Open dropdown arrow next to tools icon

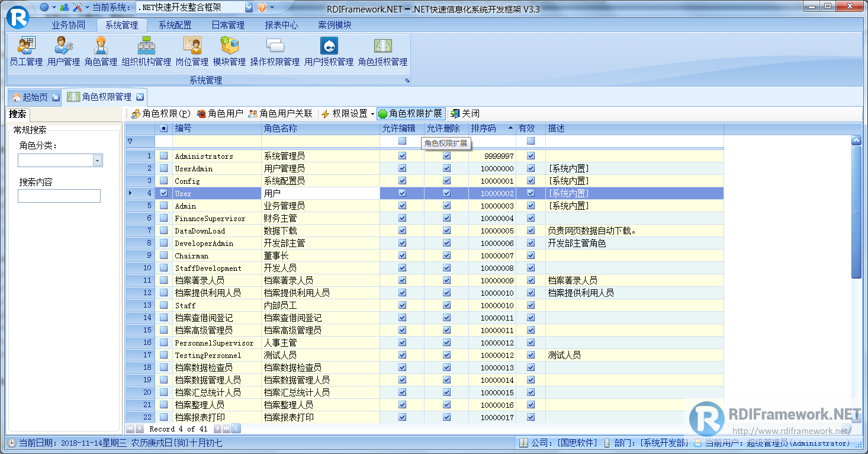(87, 8)
